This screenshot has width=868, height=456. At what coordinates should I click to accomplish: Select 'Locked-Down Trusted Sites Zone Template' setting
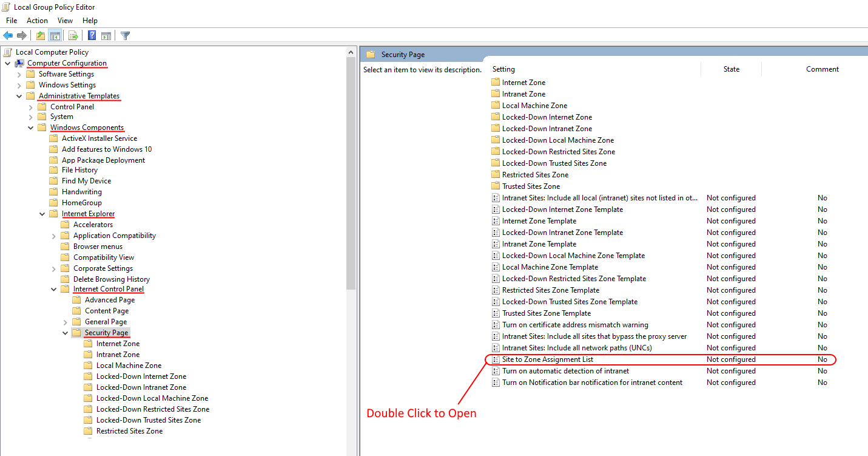[x=570, y=302]
